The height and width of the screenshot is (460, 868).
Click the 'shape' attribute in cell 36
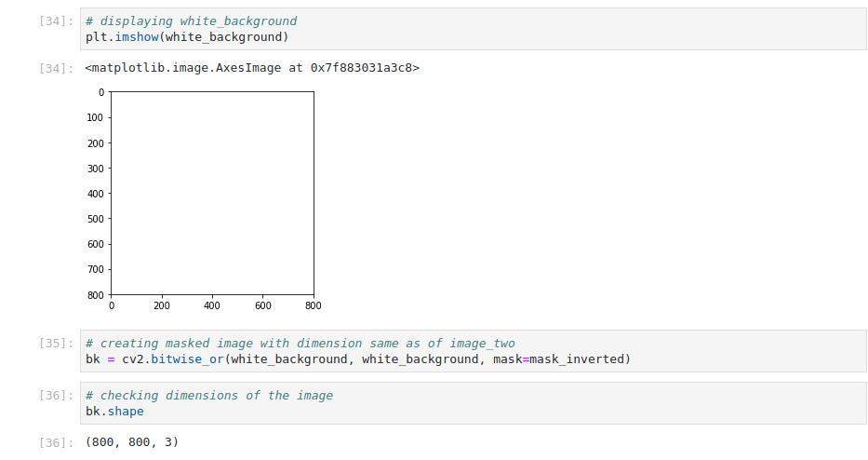(x=126, y=412)
